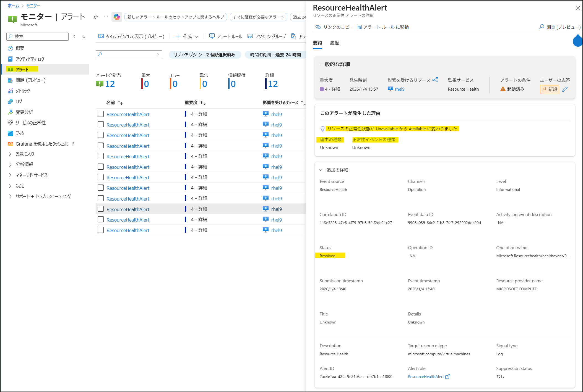Open ResourceHealthAlert alert rule link
The width and height of the screenshot is (583, 392).
tap(426, 377)
